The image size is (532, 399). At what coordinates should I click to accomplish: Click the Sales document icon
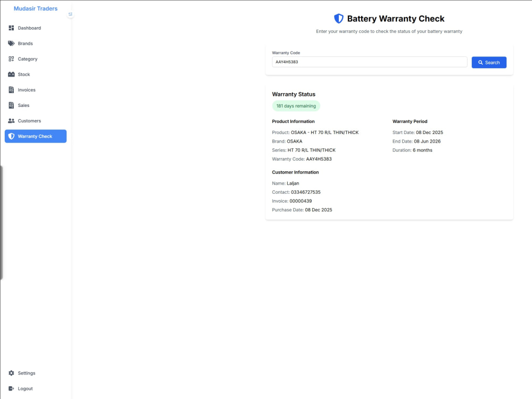(11, 105)
